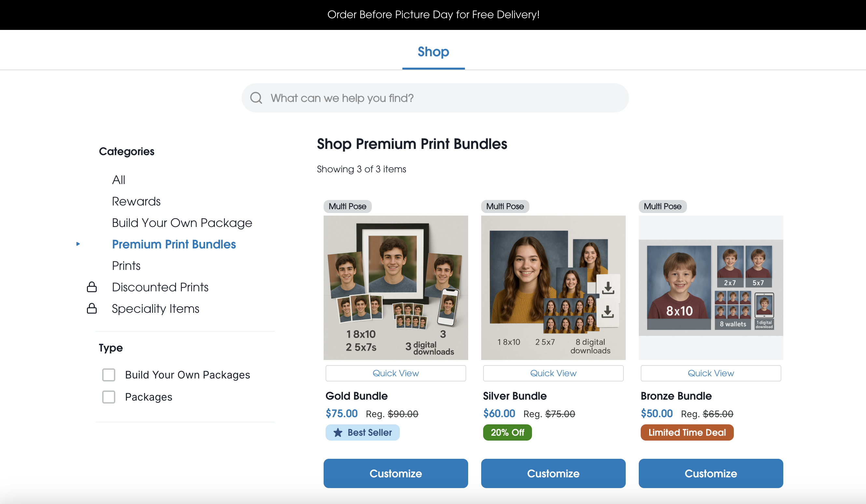Open the Shop tab
The height and width of the screenshot is (504, 866).
[x=433, y=52]
